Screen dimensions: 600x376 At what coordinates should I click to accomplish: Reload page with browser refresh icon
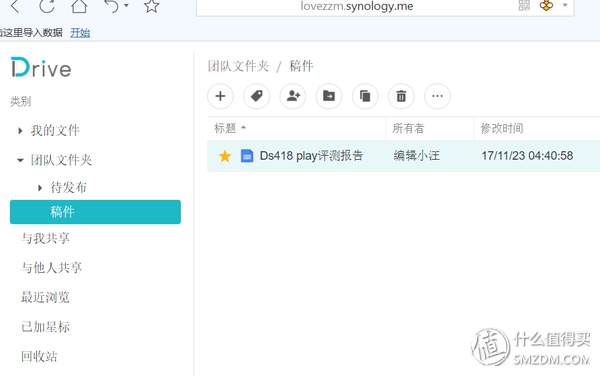click(x=47, y=6)
